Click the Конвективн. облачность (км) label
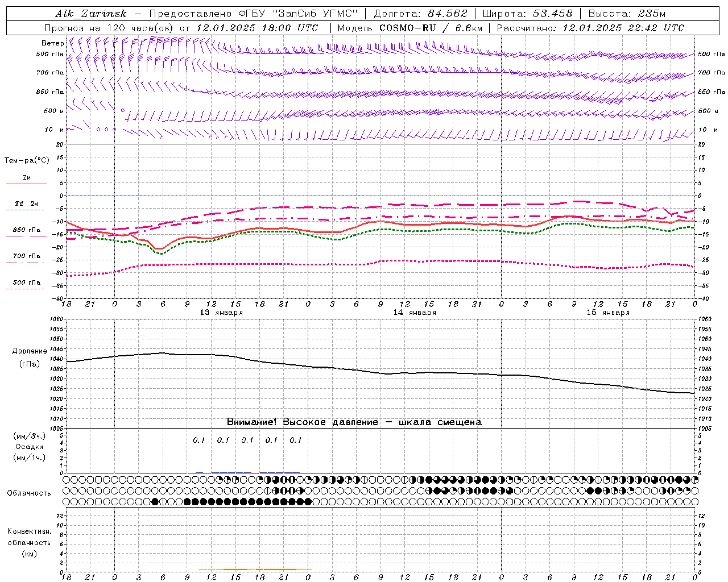Viewport: 728px width, 582px height. pyautogui.click(x=29, y=542)
